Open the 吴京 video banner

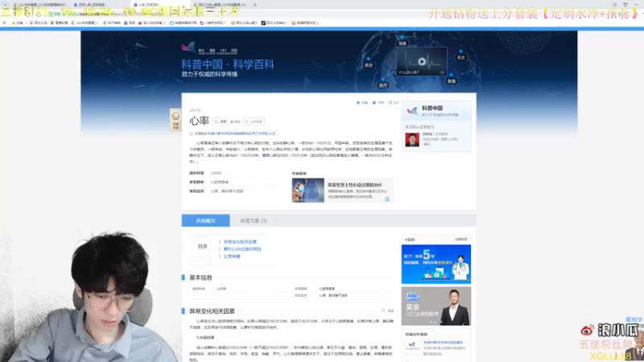tap(436, 306)
